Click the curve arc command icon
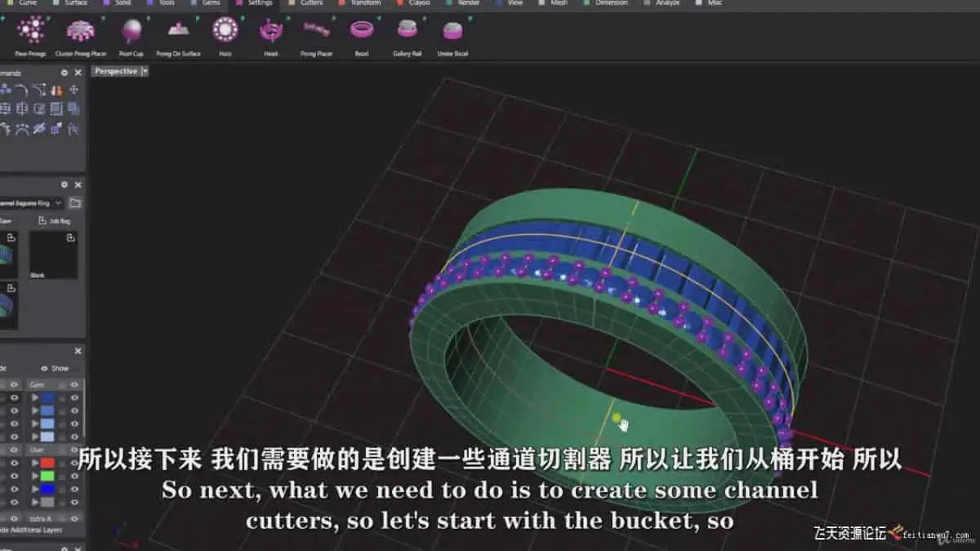980x551 pixels. pyautogui.click(x=22, y=91)
